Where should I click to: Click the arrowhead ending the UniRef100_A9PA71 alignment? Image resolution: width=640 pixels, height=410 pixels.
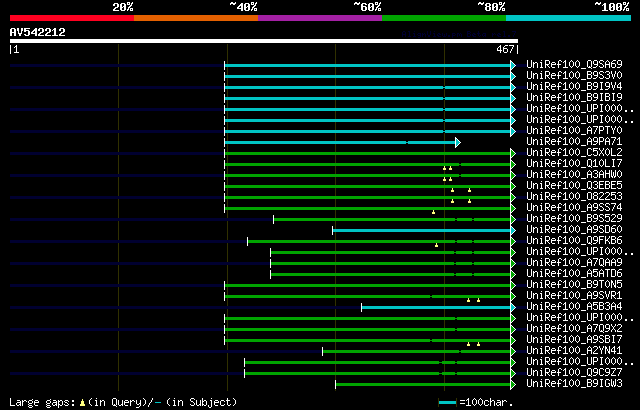click(458, 142)
